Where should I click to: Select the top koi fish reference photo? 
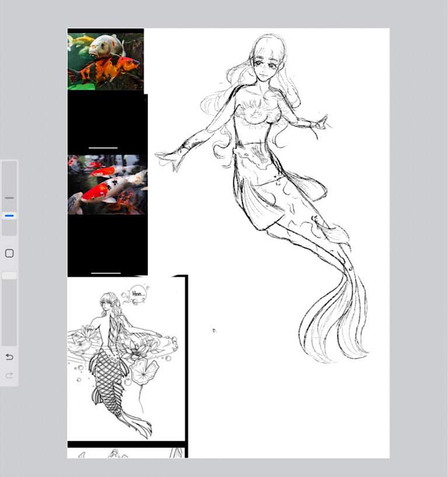pos(105,60)
